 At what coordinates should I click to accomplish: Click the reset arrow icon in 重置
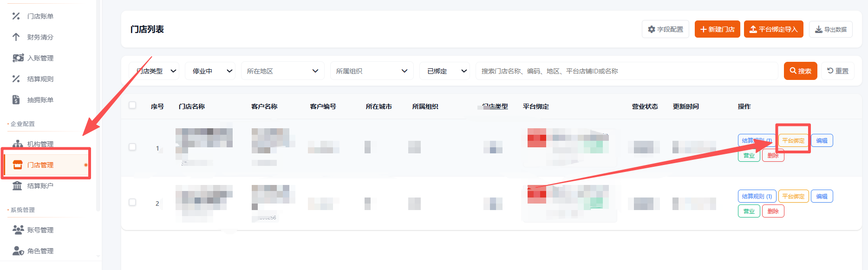point(830,71)
